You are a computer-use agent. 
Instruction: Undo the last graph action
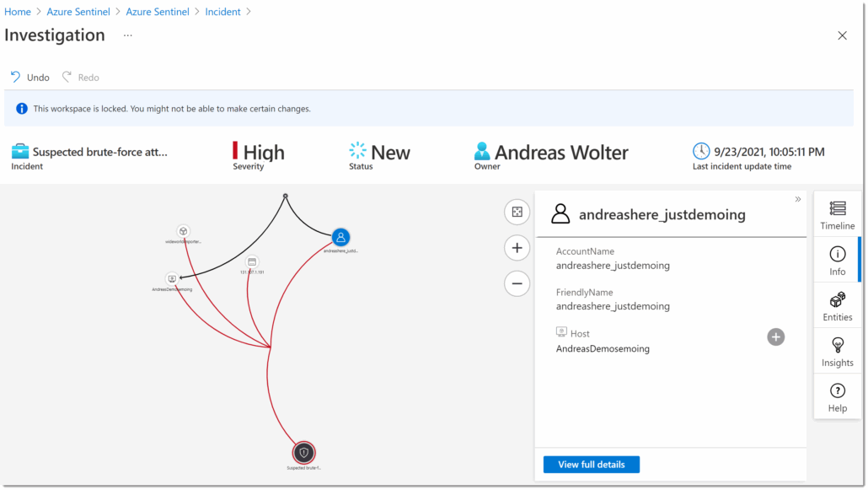(29, 78)
